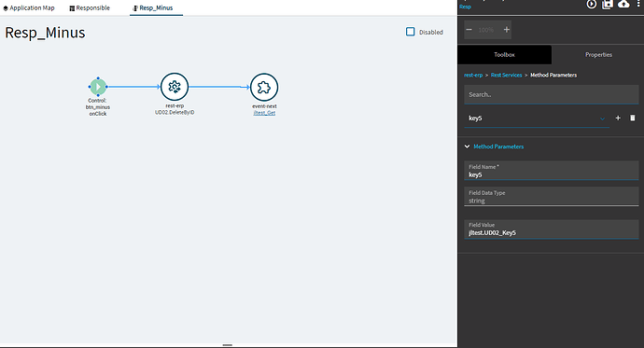Viewport: 644px width, 348px height.
Task: Zoom in with the plus button
Action: 507,30
